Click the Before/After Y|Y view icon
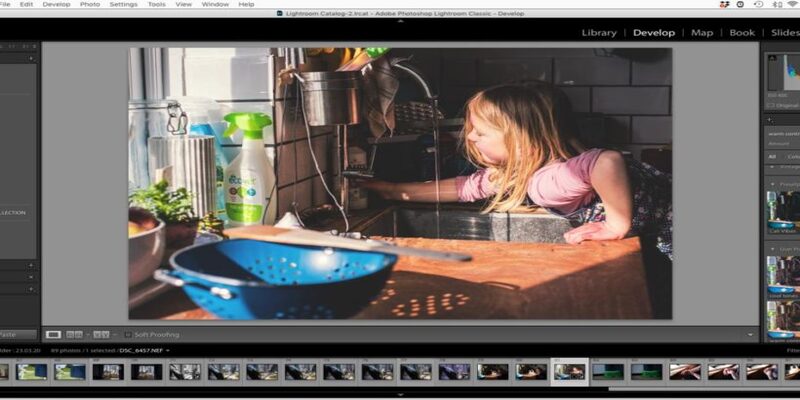 pos(100,333)
